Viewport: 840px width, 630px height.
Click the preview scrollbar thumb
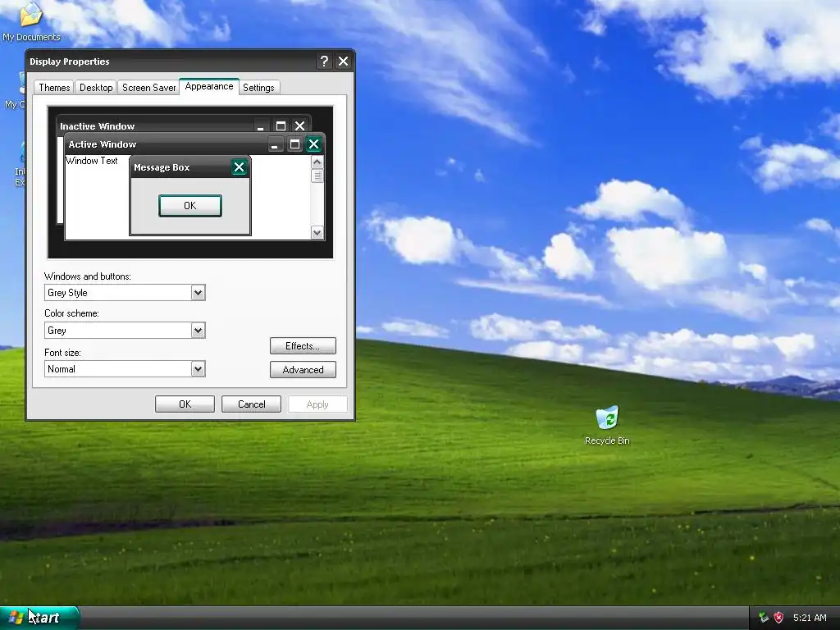[317, 176]
